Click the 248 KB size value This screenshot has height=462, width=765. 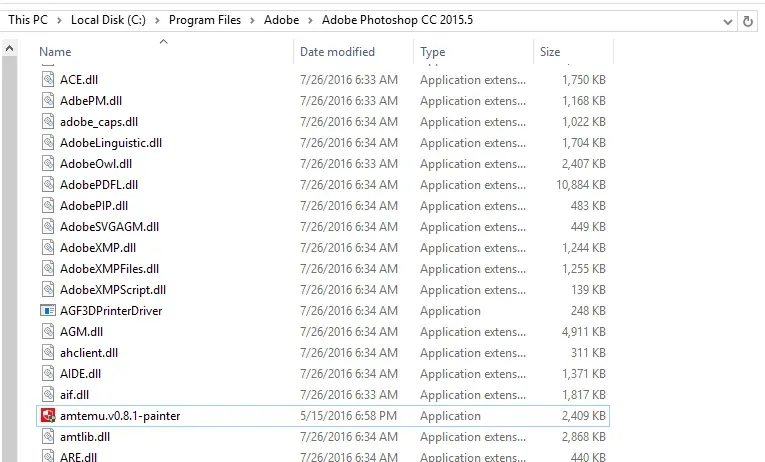(x=588, y=310)
